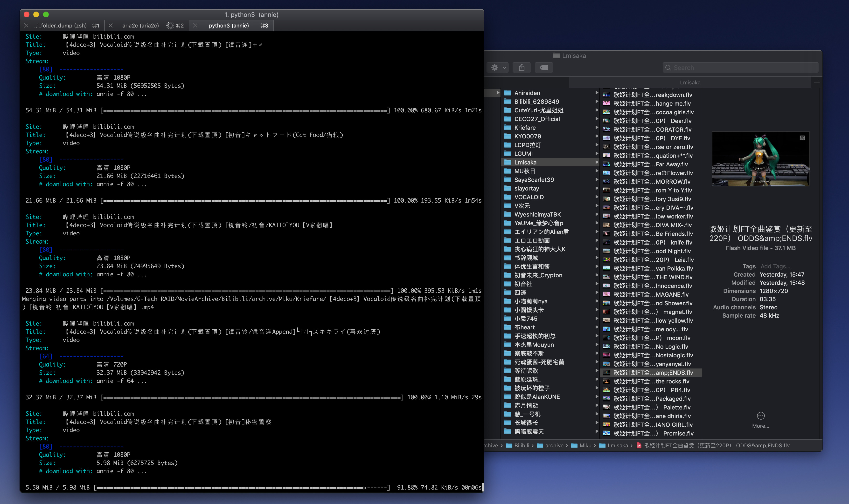Select the No Logic.flv file icon

click(606, 347)
